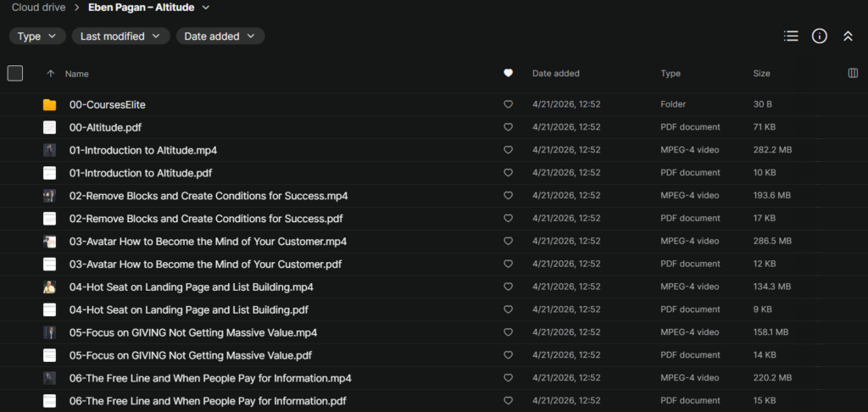Select 02-Remove Blocks and Create Conditions pdf

coord(206,218)
